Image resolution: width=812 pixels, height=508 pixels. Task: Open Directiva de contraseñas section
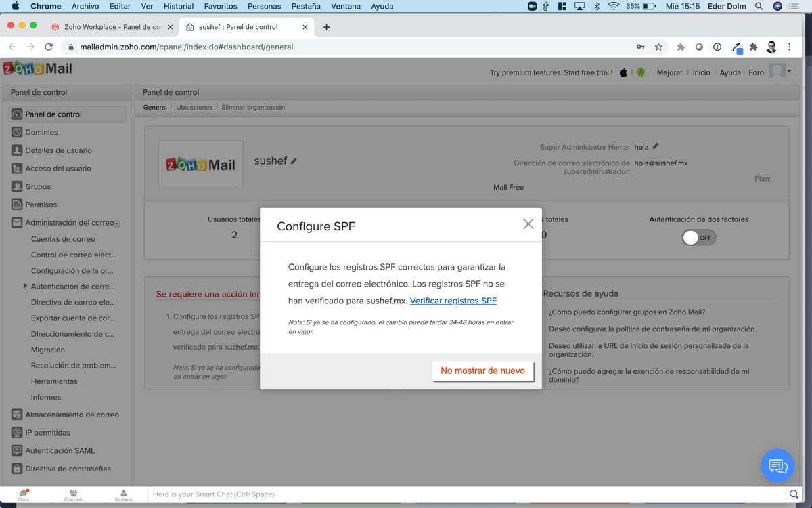(68, 469)
